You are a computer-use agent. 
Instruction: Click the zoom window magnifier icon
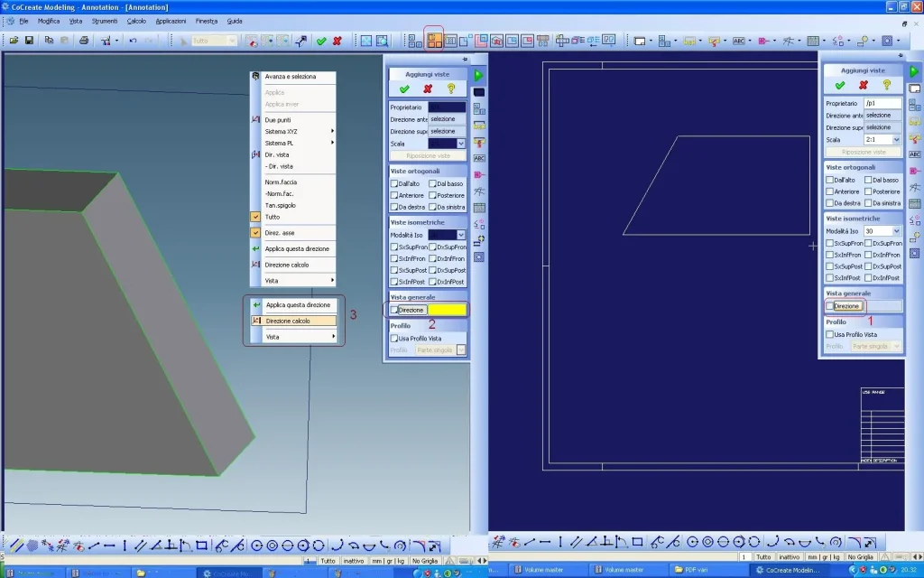point(382,41)
